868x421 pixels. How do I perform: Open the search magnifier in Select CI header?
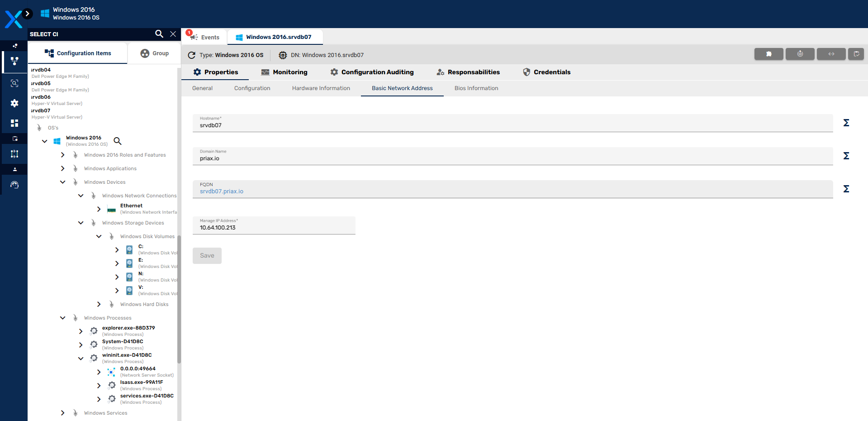(x=159, y=34)
